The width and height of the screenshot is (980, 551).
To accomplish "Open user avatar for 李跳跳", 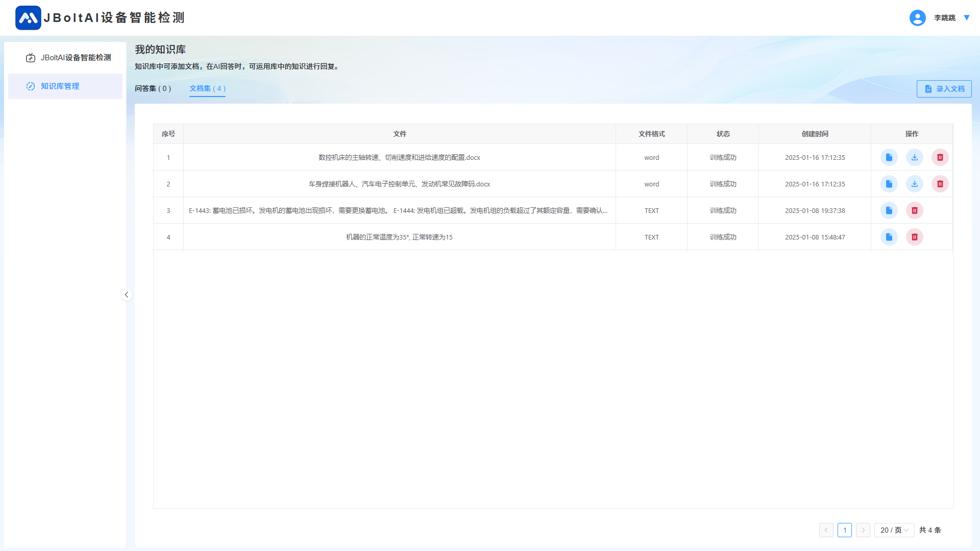I will tap(917, 18).
